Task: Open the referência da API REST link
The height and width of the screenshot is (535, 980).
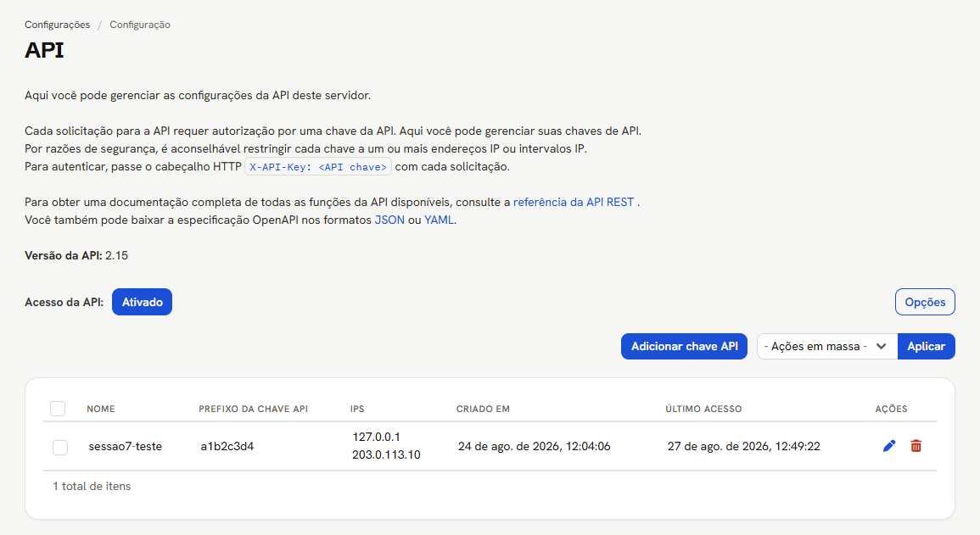Action: [574, 203]
